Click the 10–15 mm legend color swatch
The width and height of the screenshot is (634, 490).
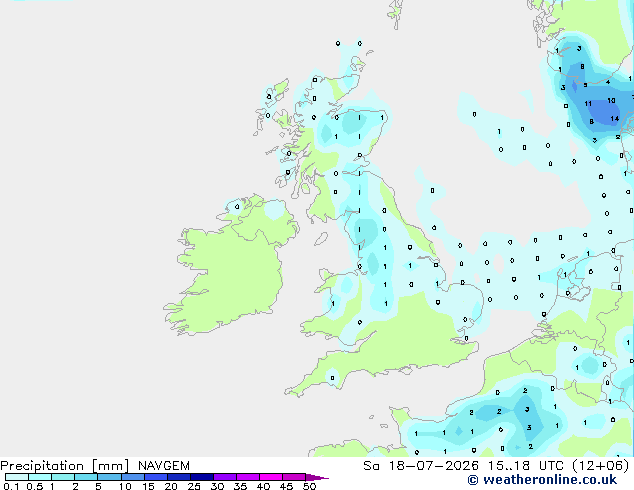click(x=132, y=477)
